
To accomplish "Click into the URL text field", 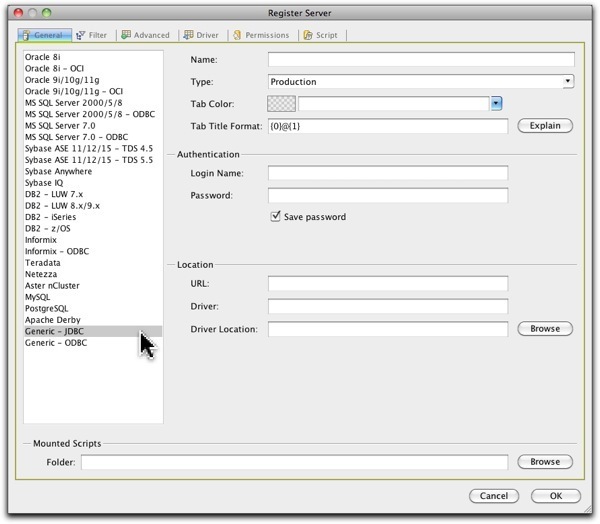I will (388, 283).
